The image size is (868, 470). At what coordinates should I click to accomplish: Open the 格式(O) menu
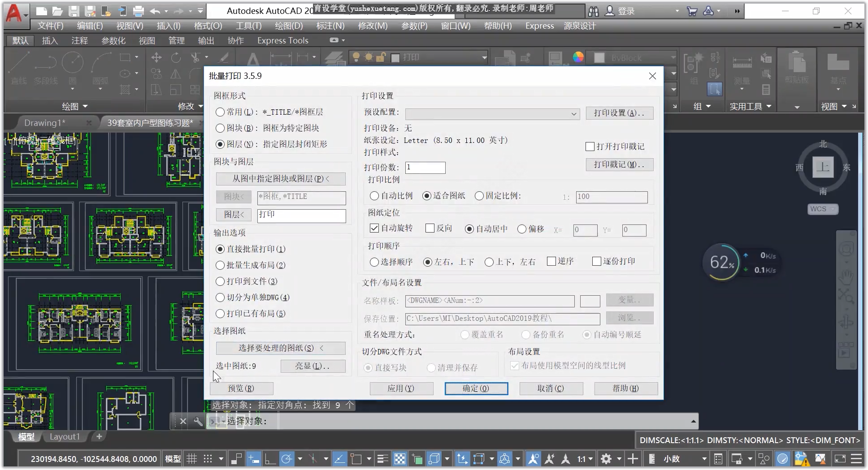(208, 26)
